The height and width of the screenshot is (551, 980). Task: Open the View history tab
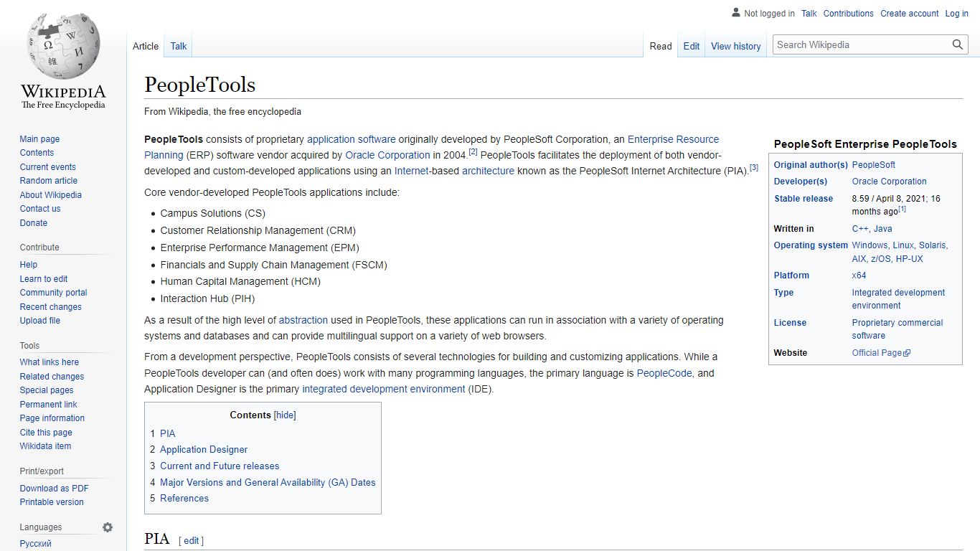pos(736,46)
